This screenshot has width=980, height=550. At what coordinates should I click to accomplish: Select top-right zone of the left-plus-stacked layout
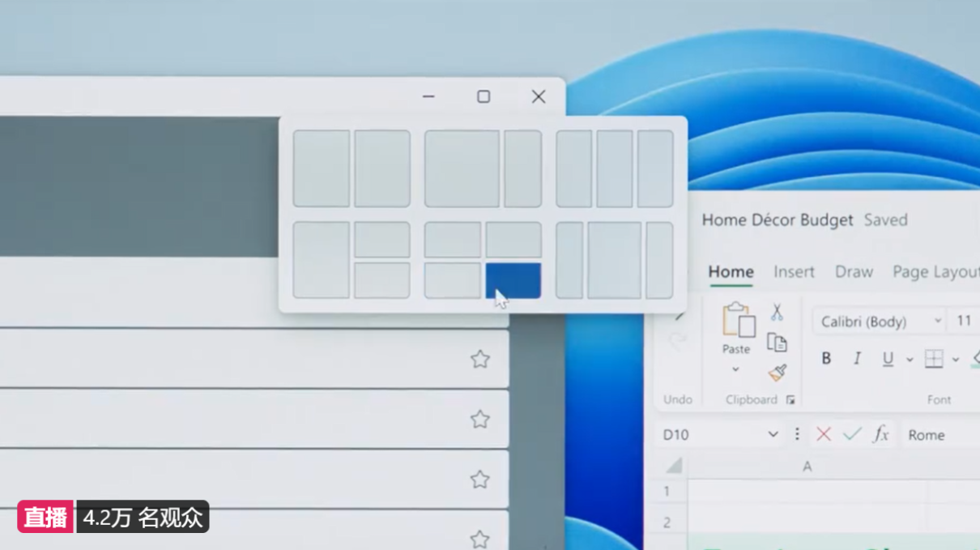382,240
